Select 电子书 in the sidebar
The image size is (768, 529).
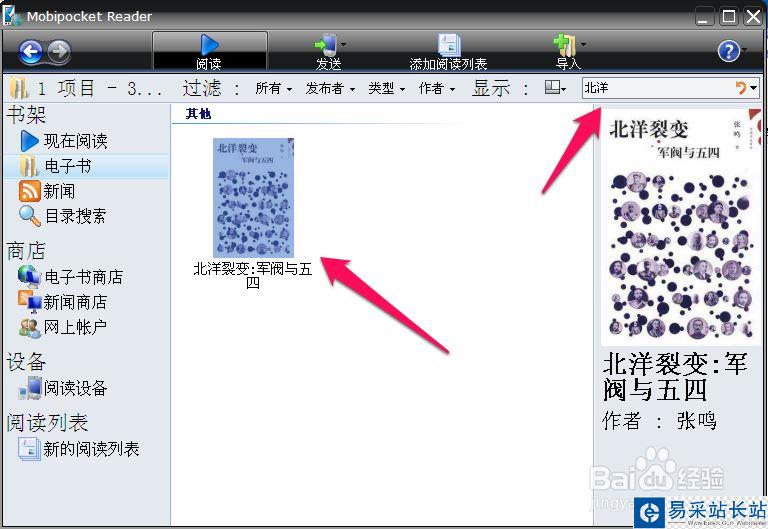(86, 166)
